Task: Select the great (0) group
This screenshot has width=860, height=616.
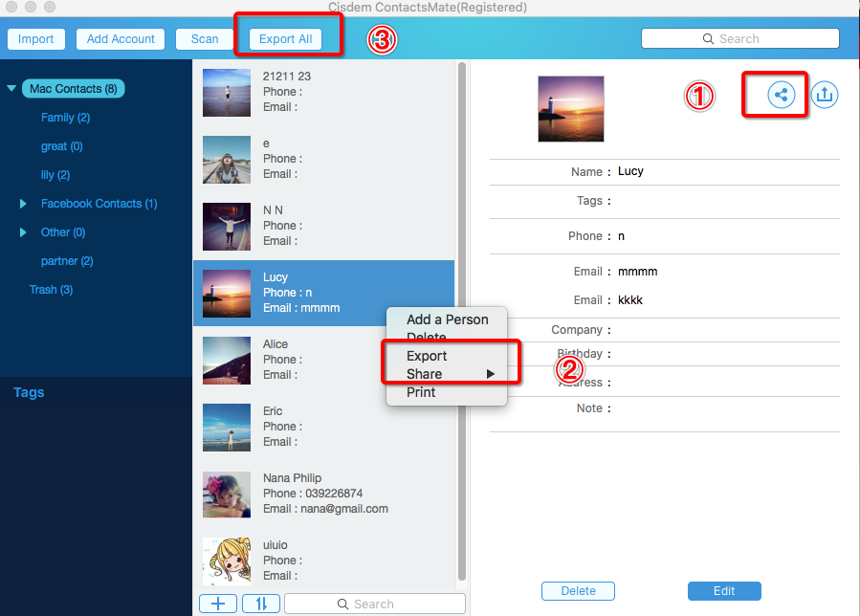Action: tap(61, 146)
